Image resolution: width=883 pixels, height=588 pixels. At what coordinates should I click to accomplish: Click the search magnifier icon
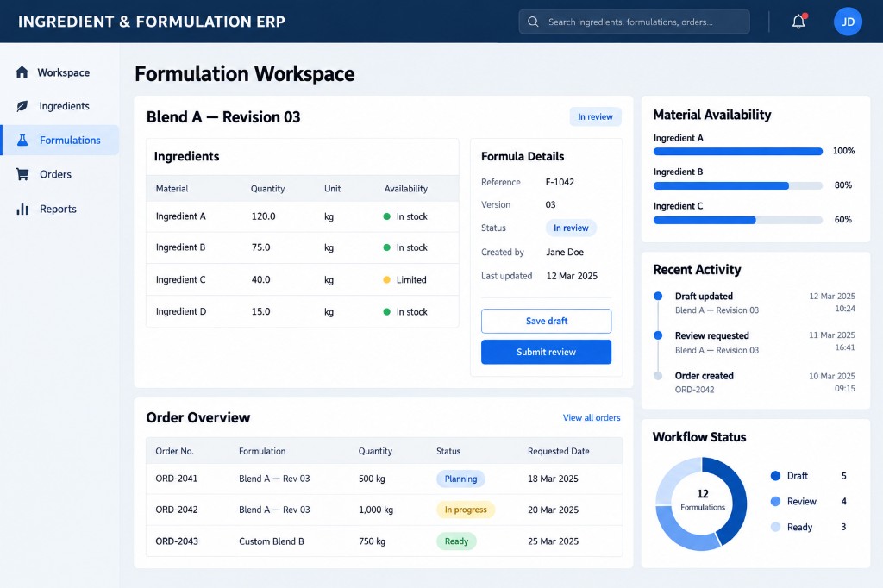[533, 22]
